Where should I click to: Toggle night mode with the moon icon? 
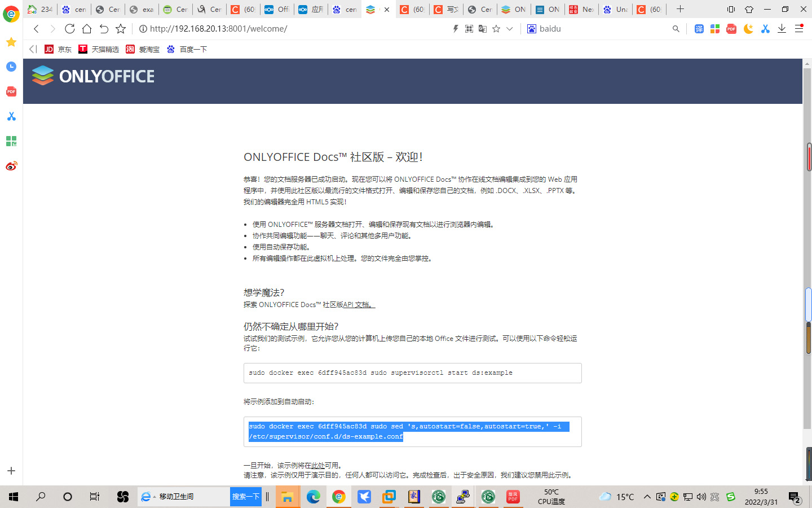click(748, 29)
